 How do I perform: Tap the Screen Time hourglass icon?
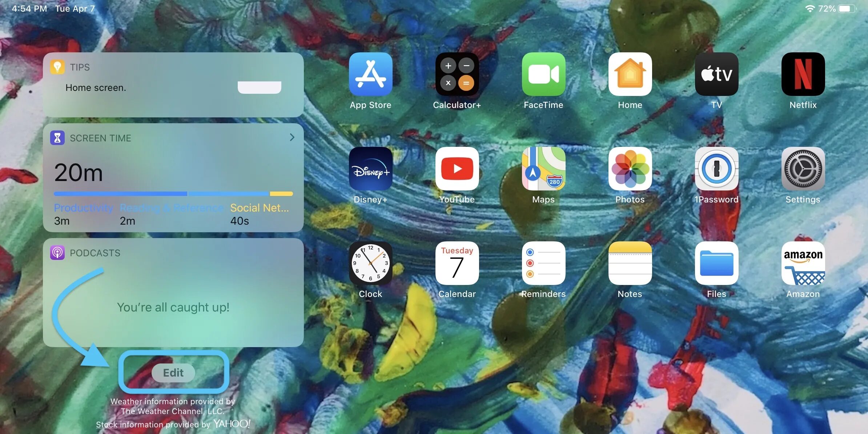pyautogui.click(x=57, y=138)
